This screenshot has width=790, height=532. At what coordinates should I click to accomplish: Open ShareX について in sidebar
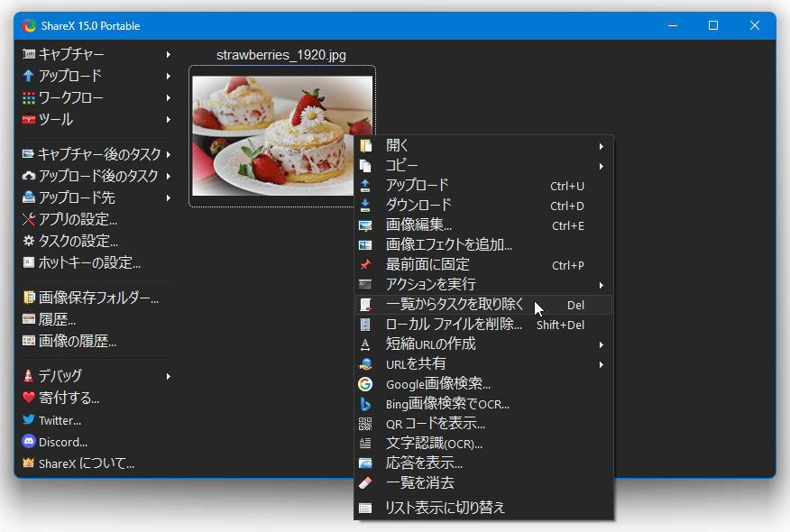[x=87, y=463]
